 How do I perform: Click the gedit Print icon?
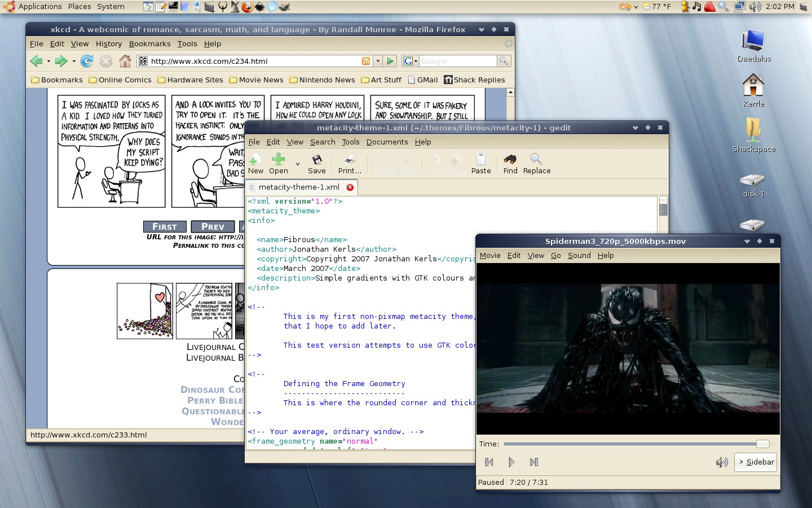click(350, 163)
